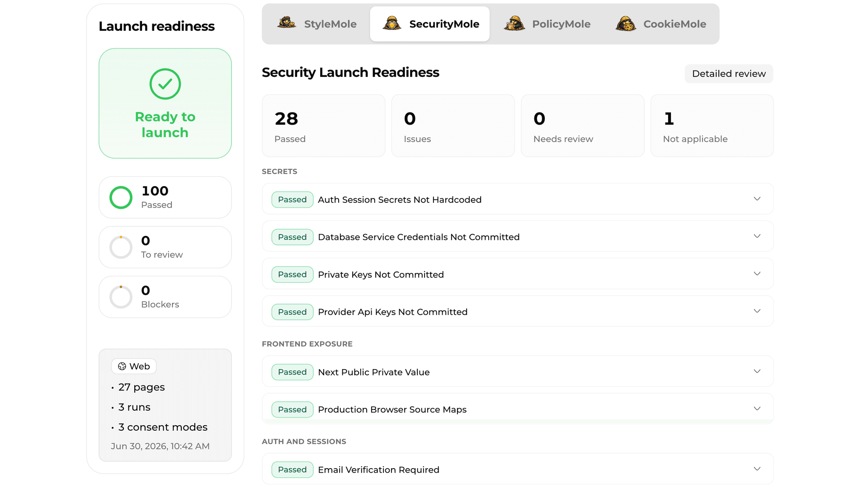Click Passed badge on Provider Api Keys row

pyautogui.click(x=292, y=312)
